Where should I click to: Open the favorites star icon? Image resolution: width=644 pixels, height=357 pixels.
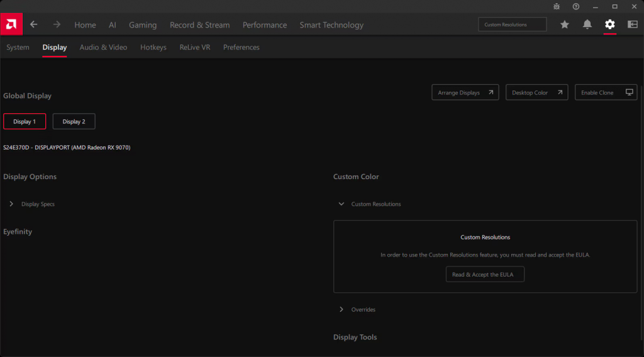565,25
